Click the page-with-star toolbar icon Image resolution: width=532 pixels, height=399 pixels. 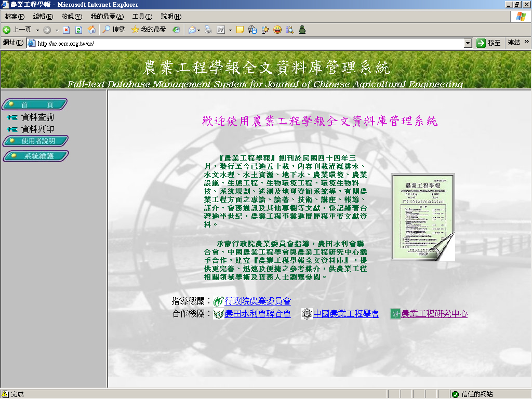click(x=265, y=30)
